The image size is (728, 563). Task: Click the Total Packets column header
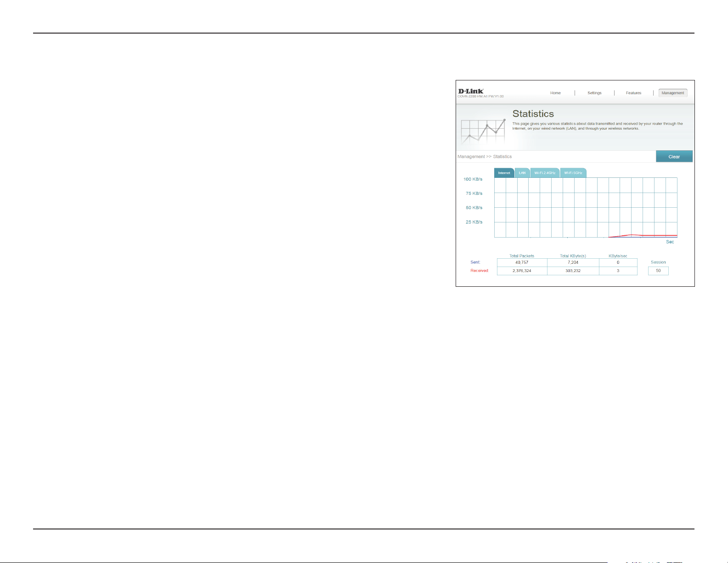tap(522, 256)
